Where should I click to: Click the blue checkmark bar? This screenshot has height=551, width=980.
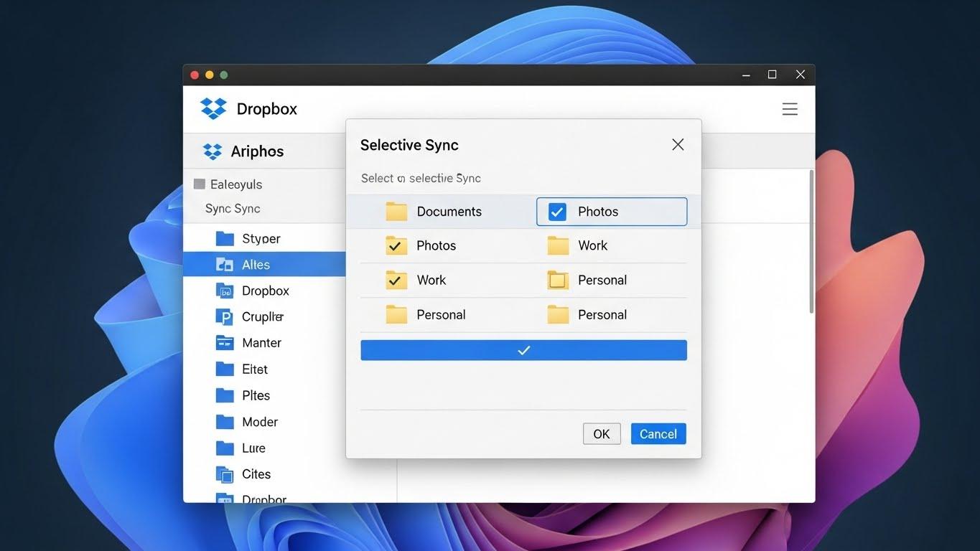pos(523,350)
